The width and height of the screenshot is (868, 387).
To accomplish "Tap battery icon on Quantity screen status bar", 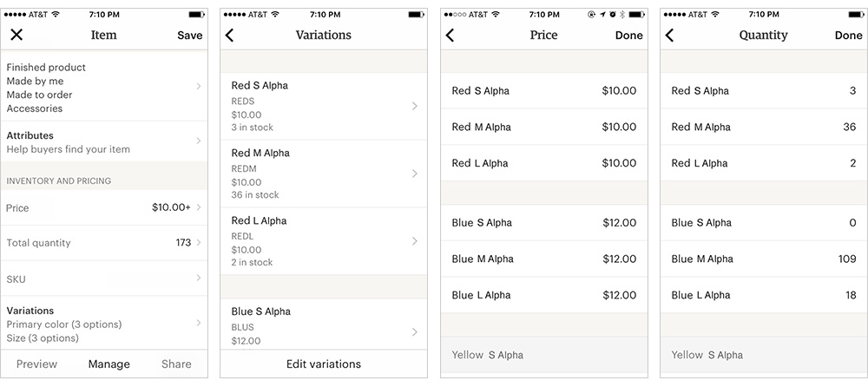I will click(855, 15).
